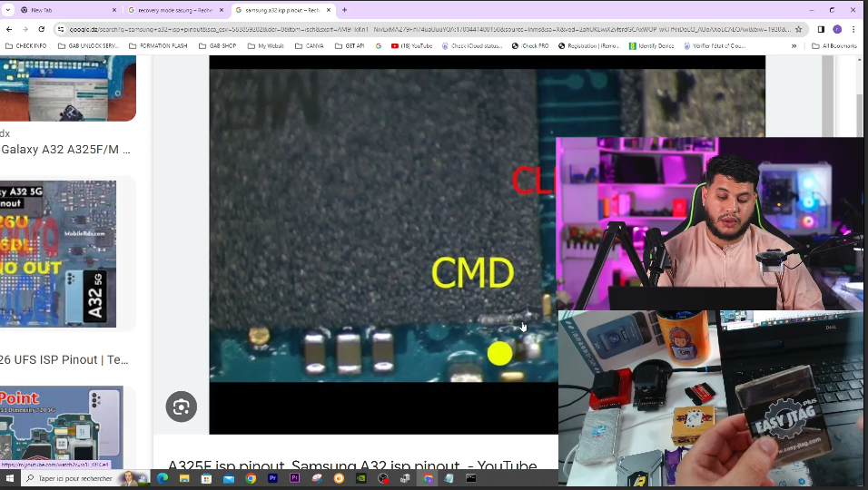Open the recording app taskbar icon with red dot

pyautogui.click(x=383, y=478)
